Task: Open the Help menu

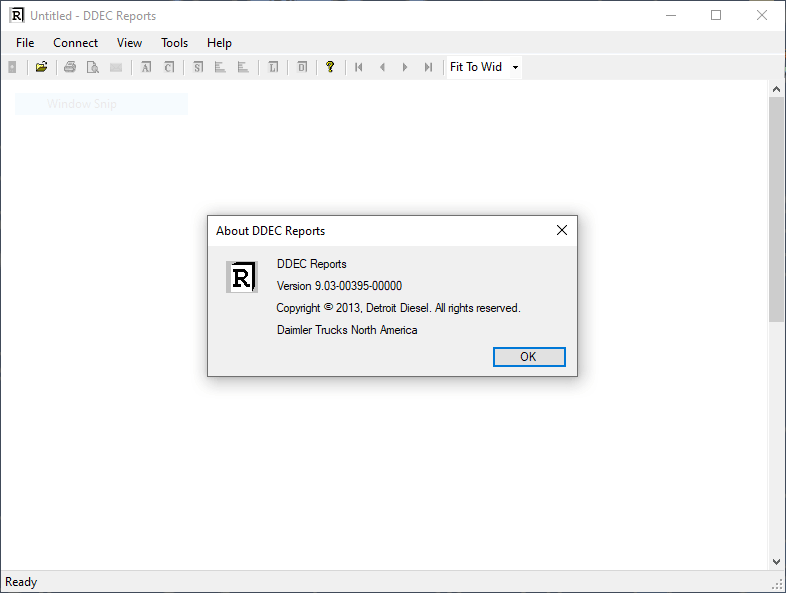Action: (220, 43)
